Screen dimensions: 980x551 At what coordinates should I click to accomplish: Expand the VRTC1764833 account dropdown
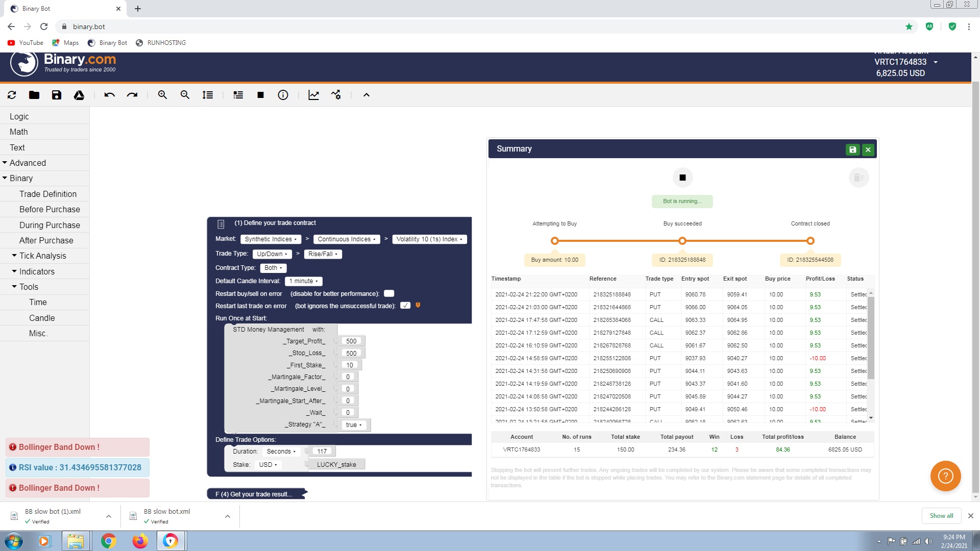pos(936,62)
